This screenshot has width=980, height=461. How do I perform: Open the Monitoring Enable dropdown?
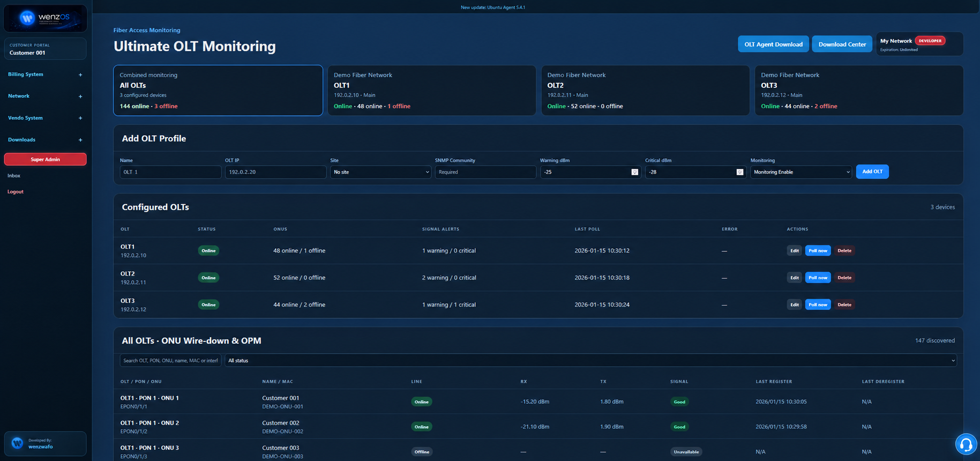801,172
